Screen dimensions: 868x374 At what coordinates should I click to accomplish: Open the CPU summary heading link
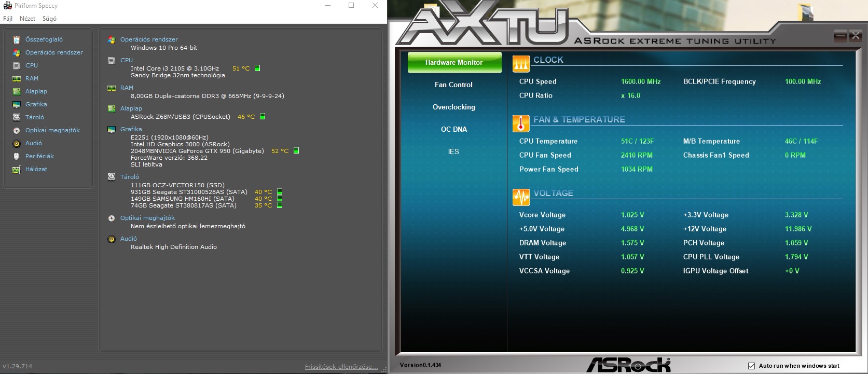[127, 60]
